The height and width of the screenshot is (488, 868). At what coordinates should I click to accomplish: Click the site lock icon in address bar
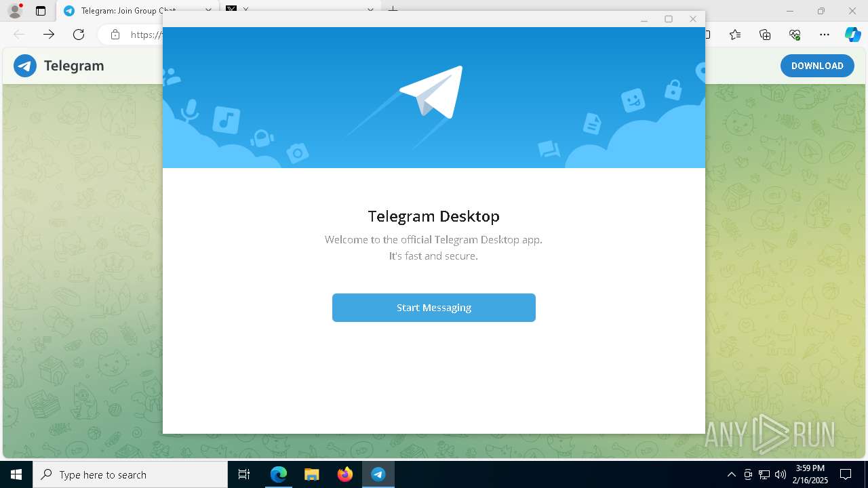coord(115,35)
